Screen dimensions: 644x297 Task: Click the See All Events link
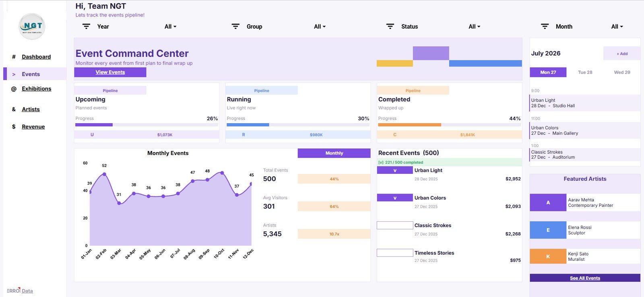tap(585, 278)
